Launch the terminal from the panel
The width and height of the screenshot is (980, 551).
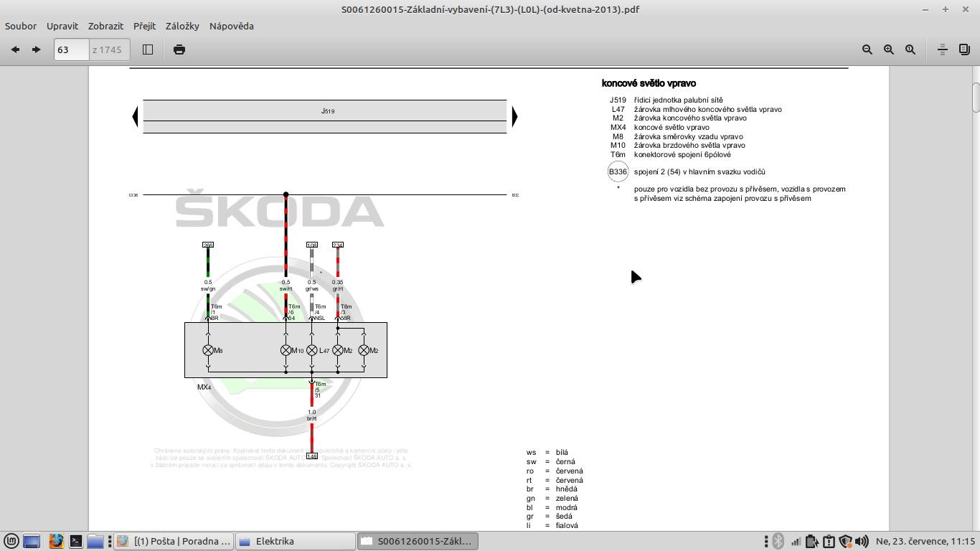pyautogui.click(x=75, y=541)
